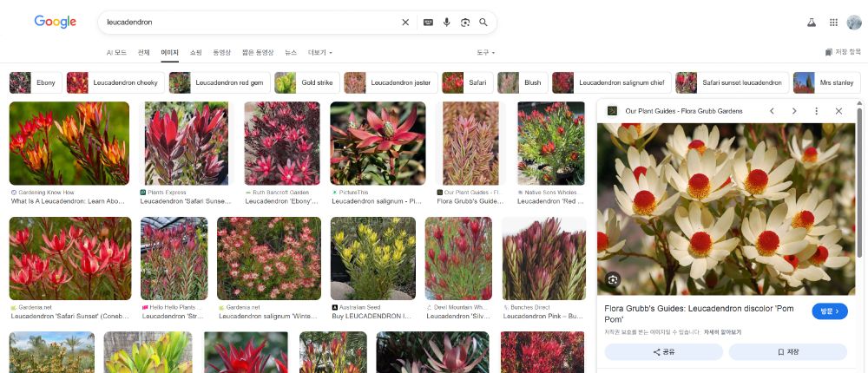This screenshot has width=868, height=373.
Task: Select the 이미지 tab
Action: click(169, 53)
